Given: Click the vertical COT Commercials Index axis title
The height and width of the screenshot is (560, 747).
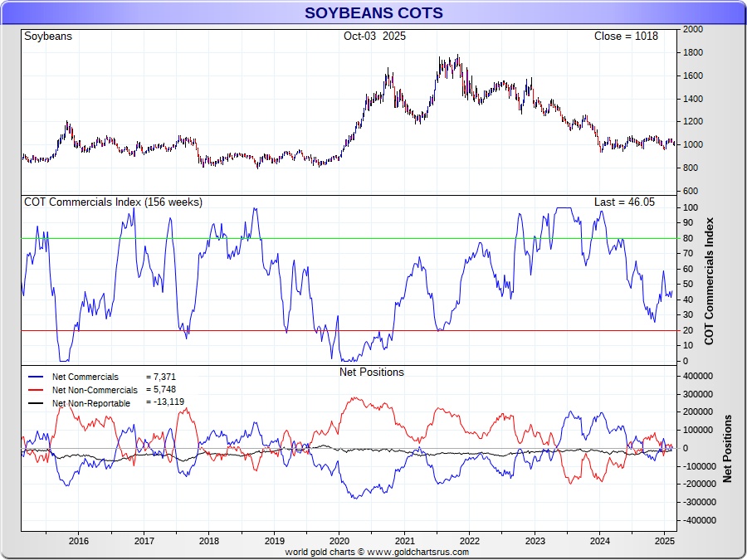Looking at the screenshot, I should pos(710,281).
